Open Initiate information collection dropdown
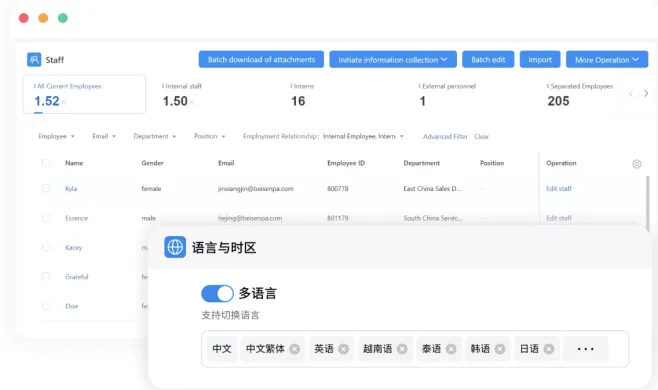Image resolution: width=658 pixels, height=390 pixels. coord(392,60)
